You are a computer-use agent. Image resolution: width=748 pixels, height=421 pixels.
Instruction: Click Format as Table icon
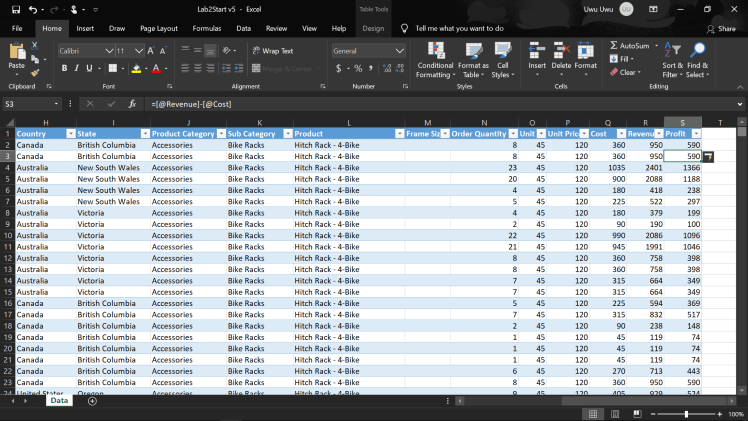tap(473, 60)
